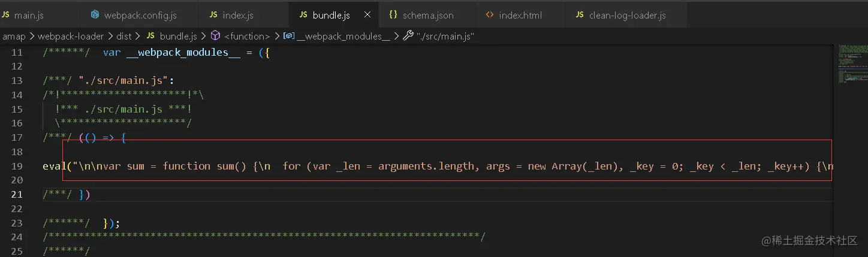Open the <function> breadcrumb symbol
This screenshot has width=868, height=257.
pos(247,36)
